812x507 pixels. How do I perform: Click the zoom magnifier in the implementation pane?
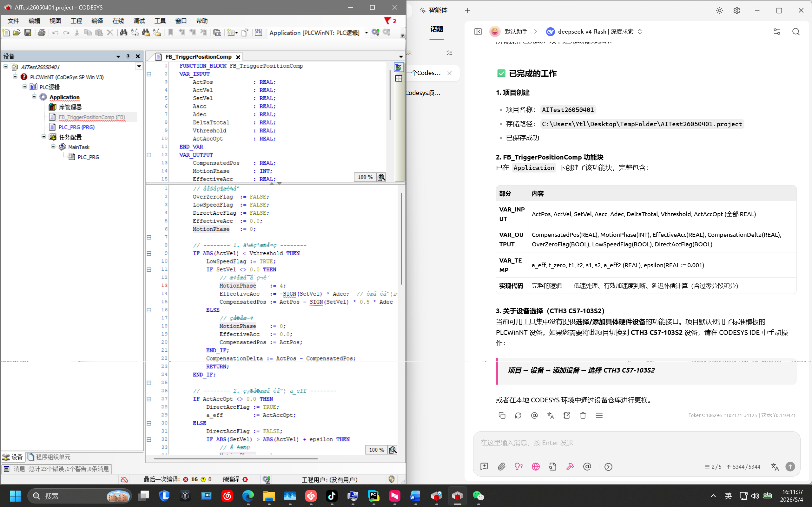click(393, 450)
